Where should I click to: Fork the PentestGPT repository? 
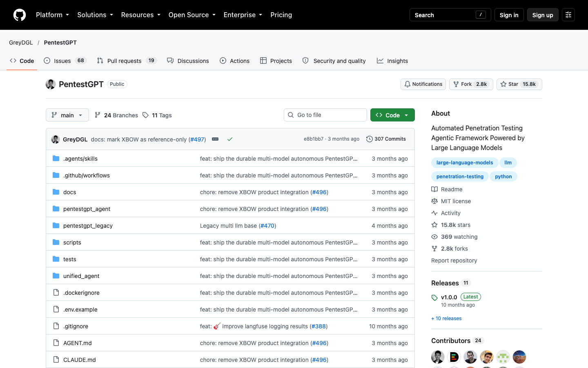(471, 84)
